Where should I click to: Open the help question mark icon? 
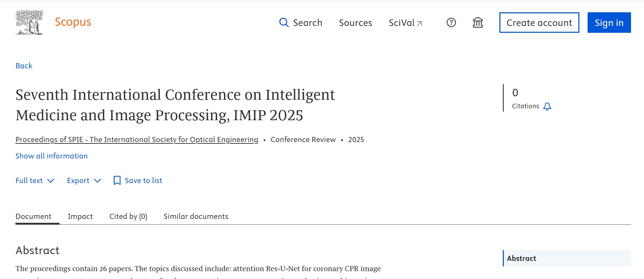[451, 23]
